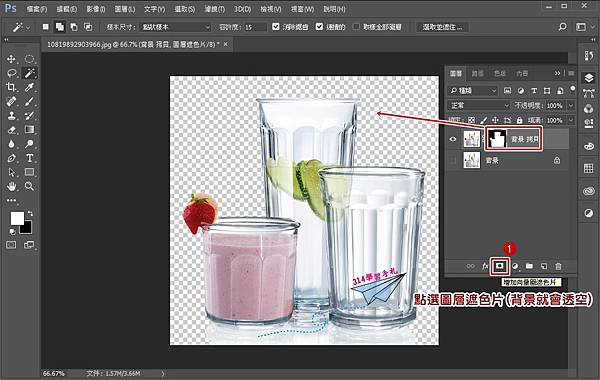Select the Blur tool
The height and width of the screenshot is (380, 600).
click(x=11, y=144)
